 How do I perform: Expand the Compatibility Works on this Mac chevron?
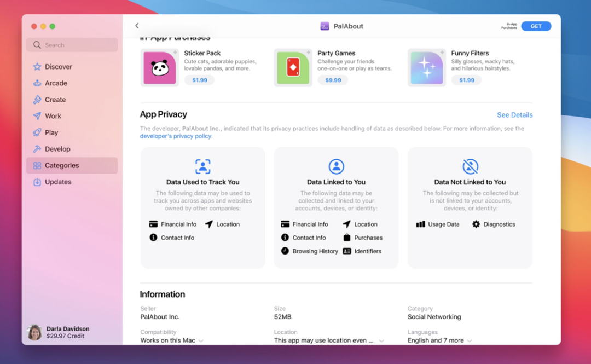pyautogui.click(x=201, y=340)
